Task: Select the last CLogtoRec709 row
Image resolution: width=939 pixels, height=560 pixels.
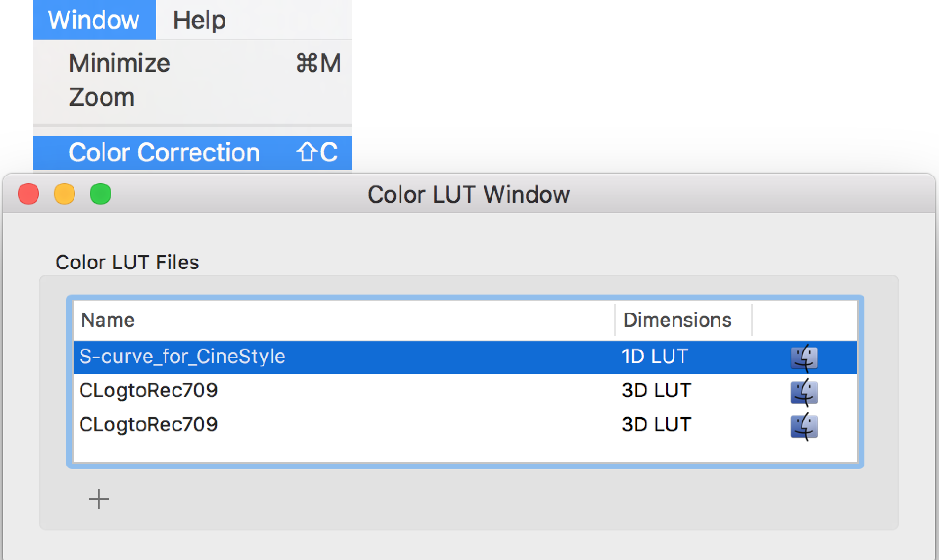Action: [x=465, y=425]
